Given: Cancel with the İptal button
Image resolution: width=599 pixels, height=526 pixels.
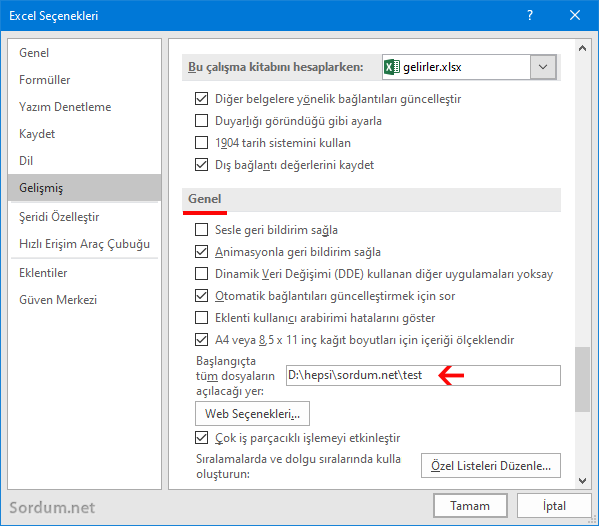Looking at the screenshot, I should [554, 506].
